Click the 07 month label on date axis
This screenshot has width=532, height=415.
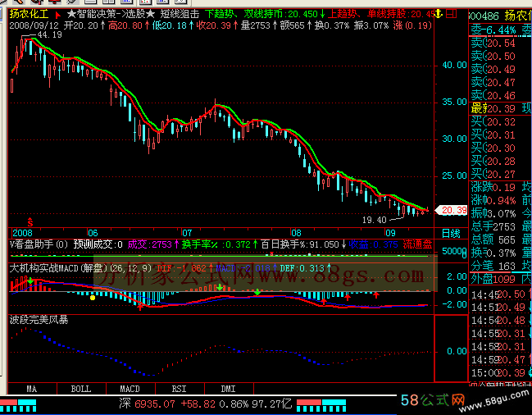pos(187,233)
